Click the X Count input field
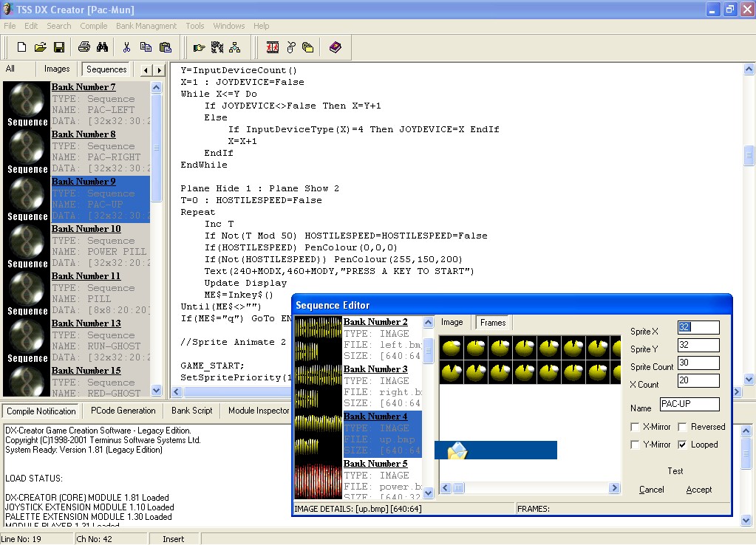The width and height of the screenshot is (756, 545). (698, 380)
